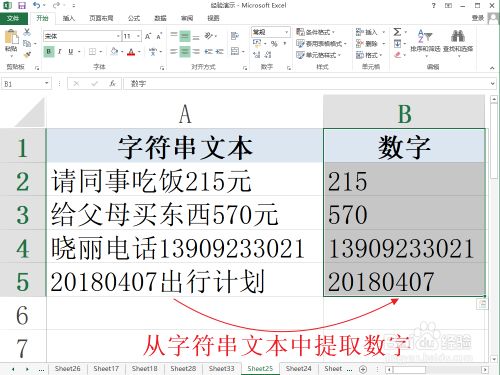Click the Redo arrow icon
Screen dimensions: 500x375
coord(56,5)
